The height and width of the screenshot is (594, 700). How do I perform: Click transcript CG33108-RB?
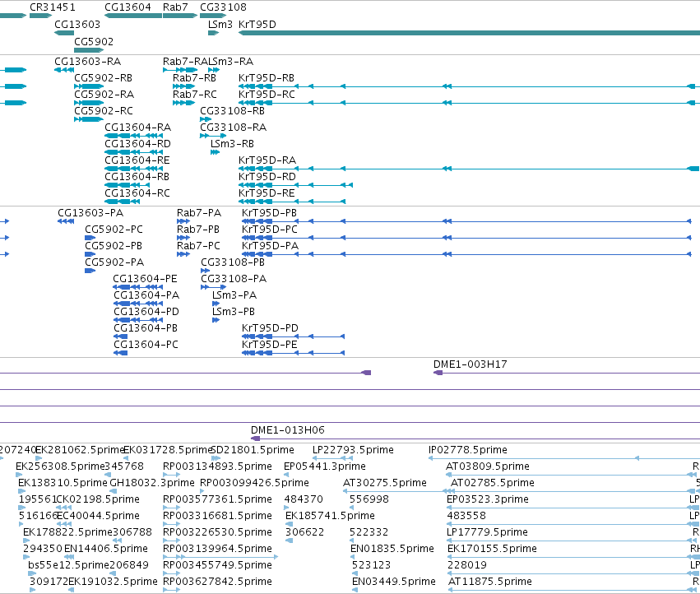(232, 111)
